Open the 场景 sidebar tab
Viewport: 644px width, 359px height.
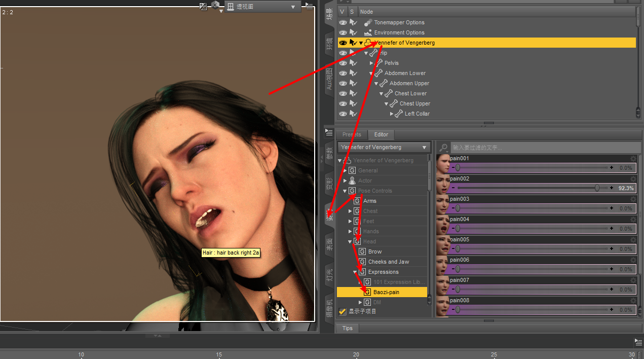point(329,14)
